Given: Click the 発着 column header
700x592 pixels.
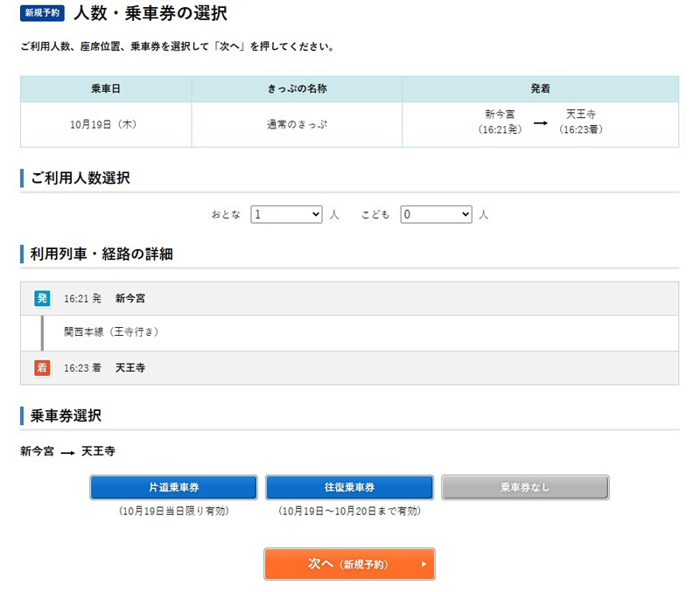Looking at the screenshot, I should point(540,89).
